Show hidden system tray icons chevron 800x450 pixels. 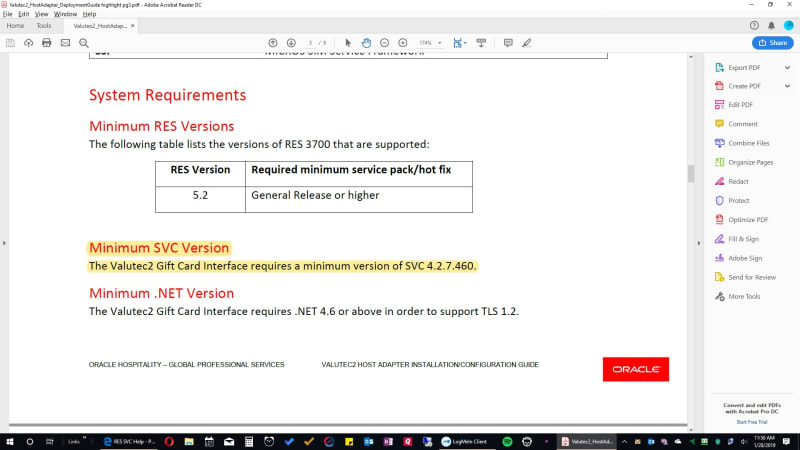624,442
